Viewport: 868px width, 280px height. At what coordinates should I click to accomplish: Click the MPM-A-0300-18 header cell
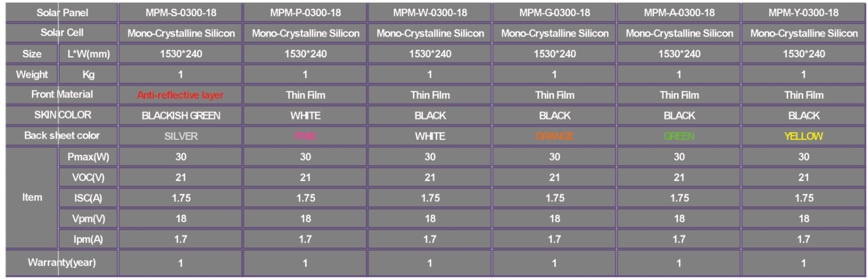tap(679, 12)
